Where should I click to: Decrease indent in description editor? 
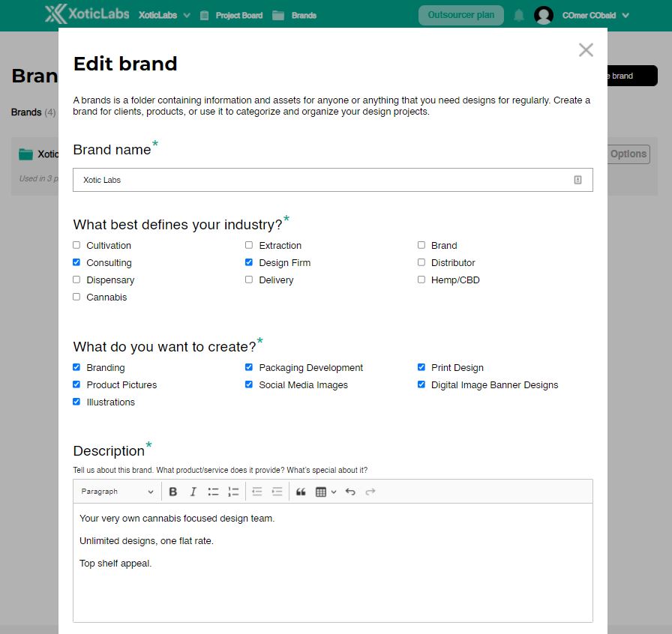(x=257, y=492)
